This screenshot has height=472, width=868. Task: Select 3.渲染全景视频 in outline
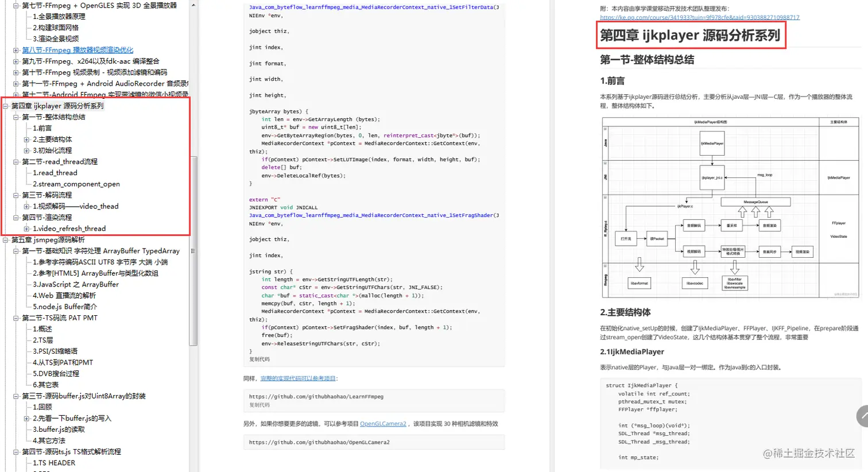pyautogui.click(x=56, y=39)
